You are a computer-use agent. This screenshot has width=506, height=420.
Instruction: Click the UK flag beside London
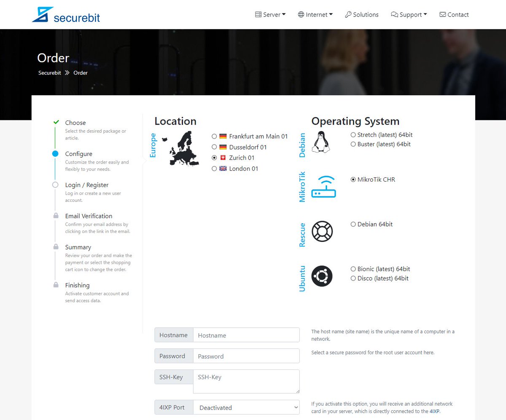(x=223, y=169)
